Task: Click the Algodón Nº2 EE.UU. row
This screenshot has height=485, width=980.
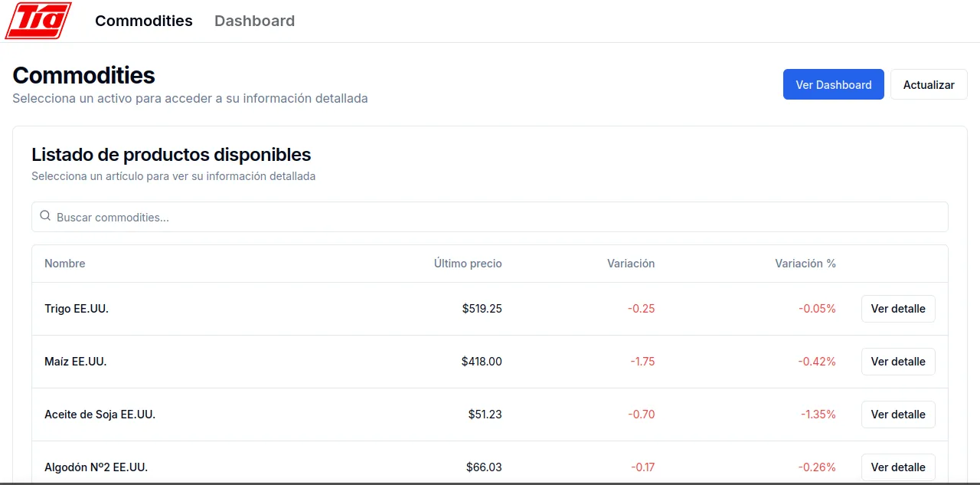Action: 306,467
